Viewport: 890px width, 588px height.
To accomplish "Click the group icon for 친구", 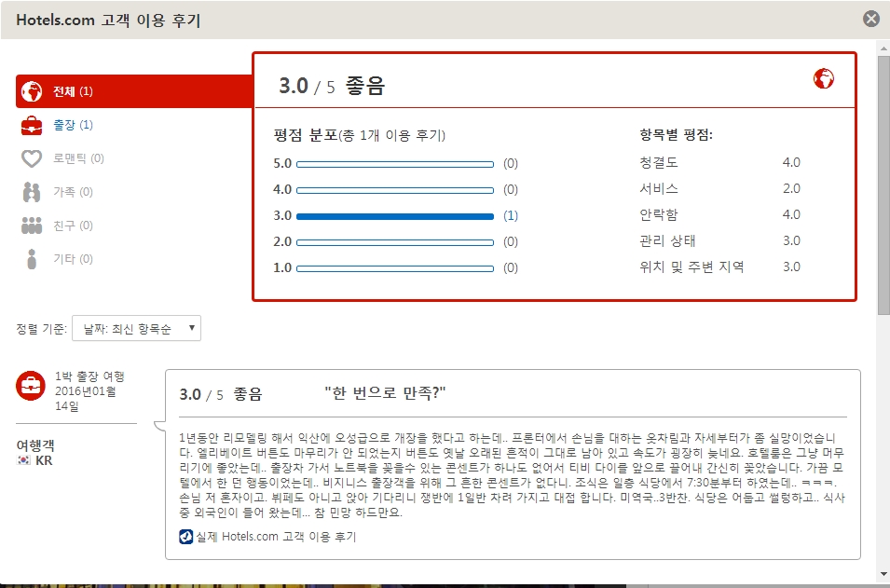I will point(32,226).
